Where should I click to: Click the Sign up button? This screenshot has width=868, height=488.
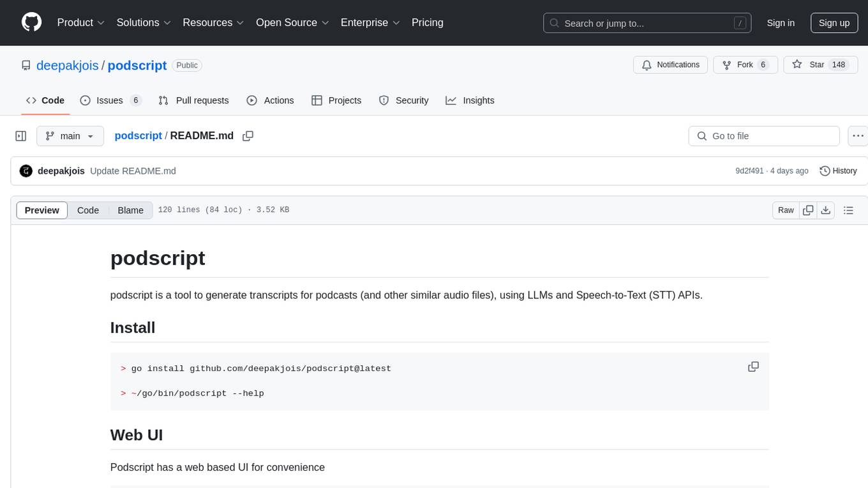point(834,23)
